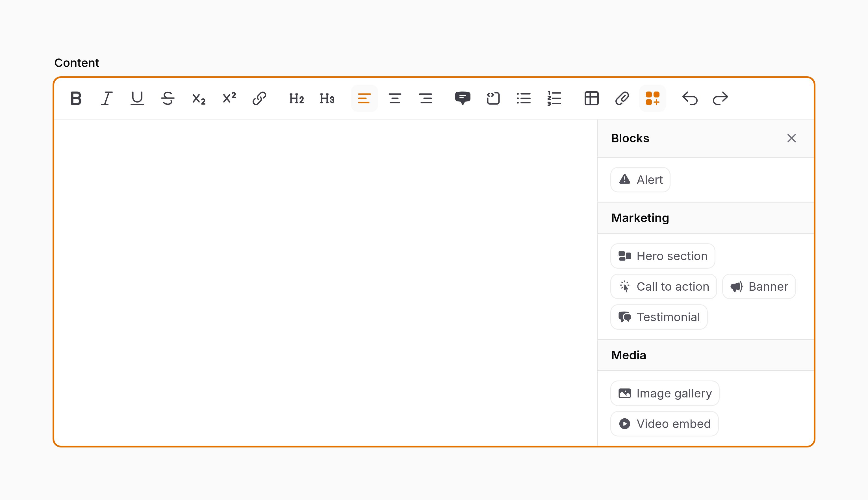Insert a Banner block

click(x=759, y=286)
